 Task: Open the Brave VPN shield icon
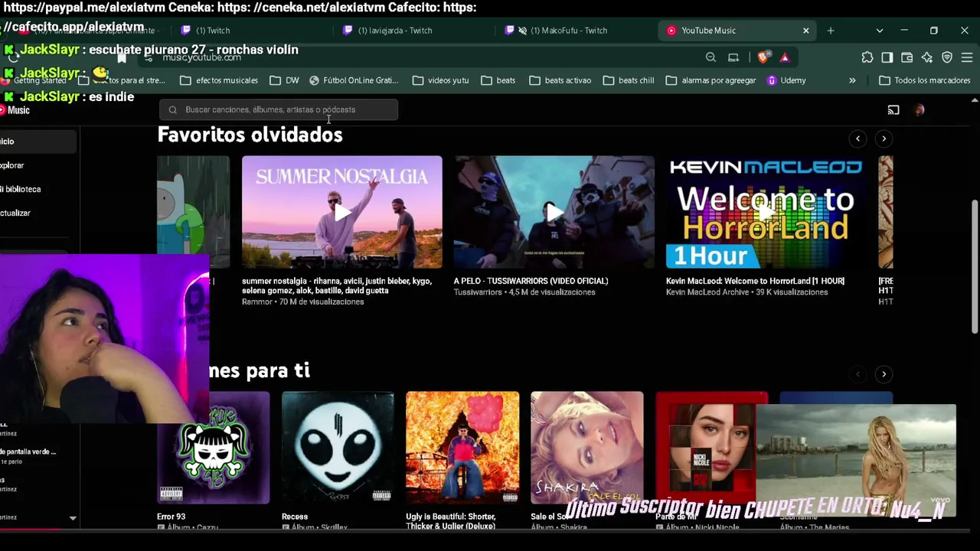(947, 57)
